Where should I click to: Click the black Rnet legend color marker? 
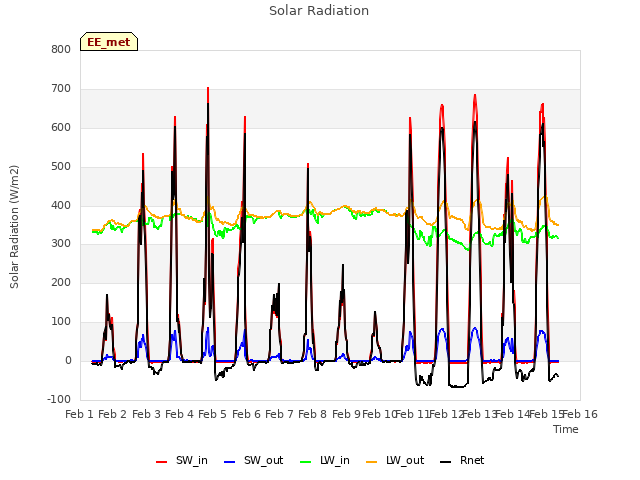tap(446, 462)
